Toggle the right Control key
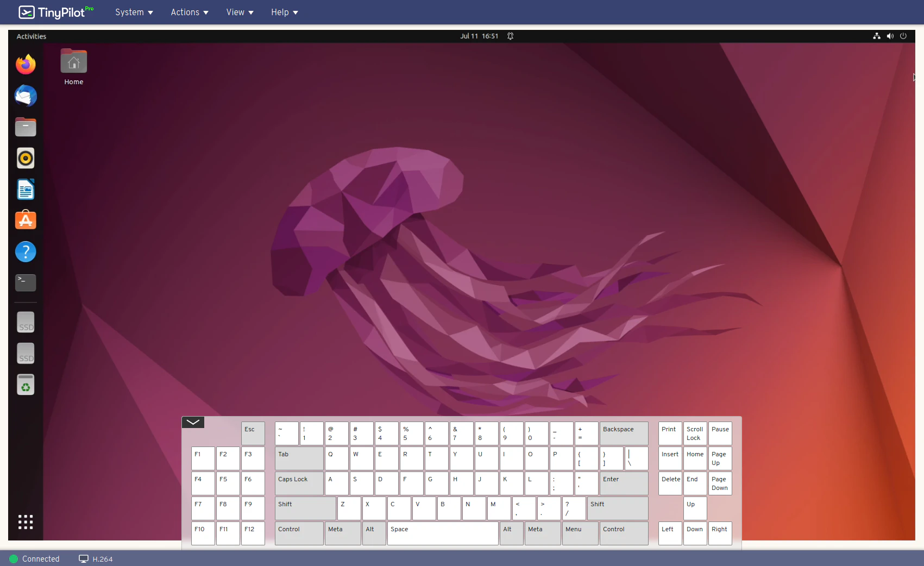 pos(624,533)
